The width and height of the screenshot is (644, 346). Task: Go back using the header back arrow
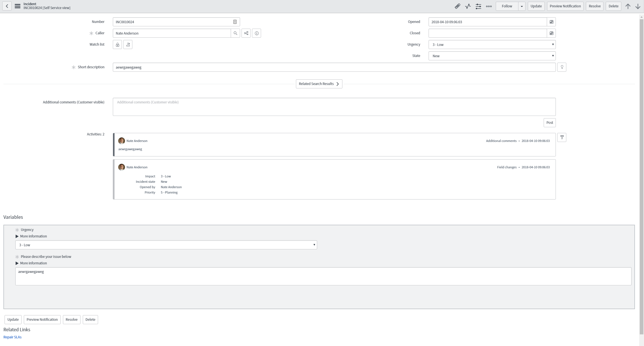click(7, 6)
